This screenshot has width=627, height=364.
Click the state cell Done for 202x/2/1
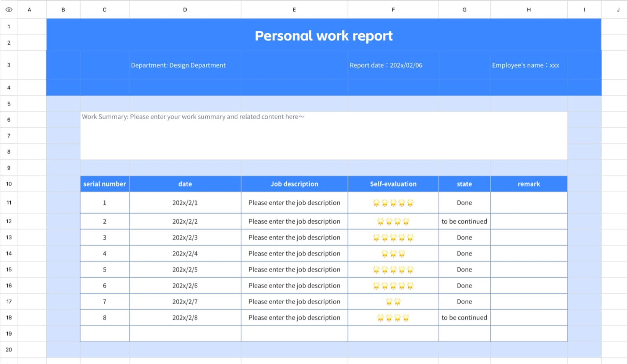click(465, 203)
